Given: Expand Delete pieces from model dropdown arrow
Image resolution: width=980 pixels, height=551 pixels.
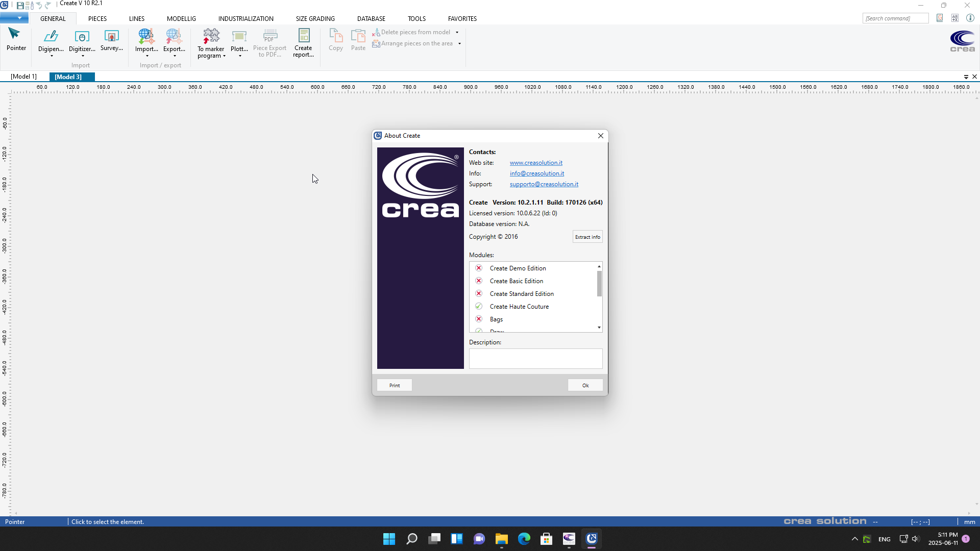Looking at the screenshot, I should pos(457,32).
